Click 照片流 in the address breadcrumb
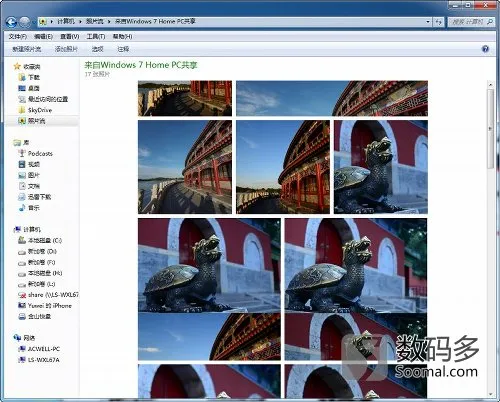Viewport: 500px width, 402px height. [95, 22]
